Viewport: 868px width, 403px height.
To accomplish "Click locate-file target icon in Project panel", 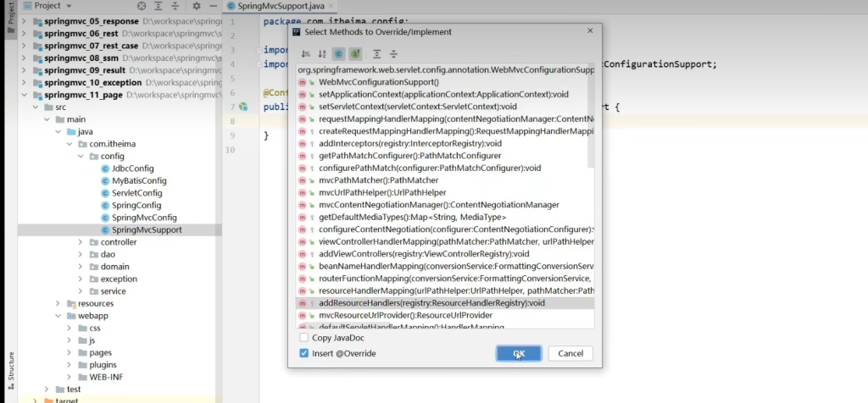I will click(142, 6).
